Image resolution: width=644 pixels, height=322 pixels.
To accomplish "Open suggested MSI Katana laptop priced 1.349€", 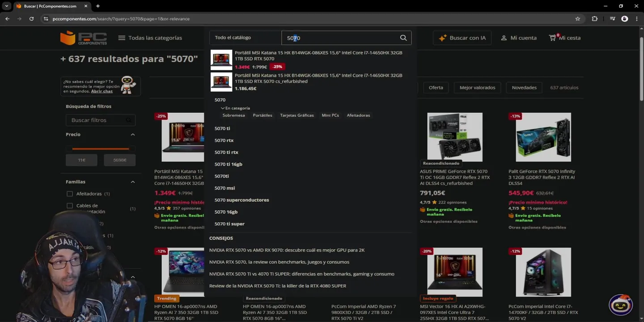I will coord(310,59).
